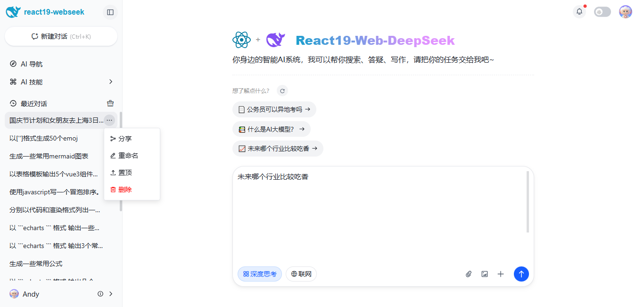Viewport: 644px width, 307px height.
Task: Clear recent chats with the trash-bin icon
Action: click(110, 103)
